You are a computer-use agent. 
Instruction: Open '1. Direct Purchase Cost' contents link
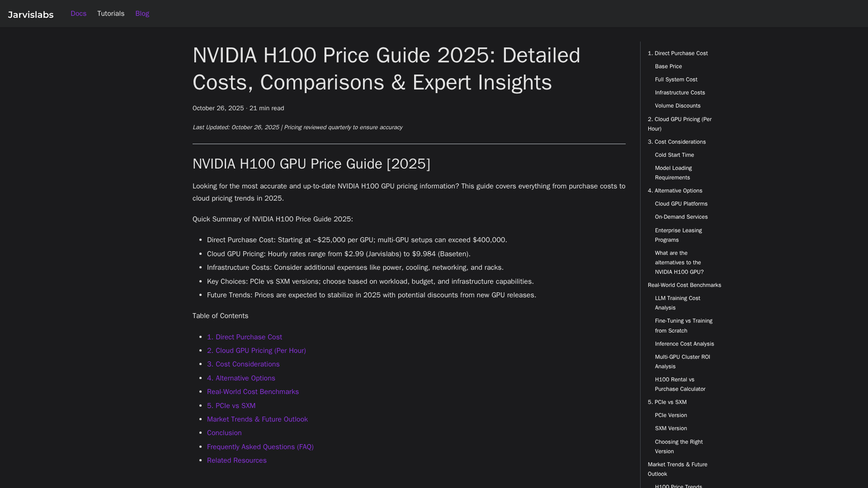244,337
